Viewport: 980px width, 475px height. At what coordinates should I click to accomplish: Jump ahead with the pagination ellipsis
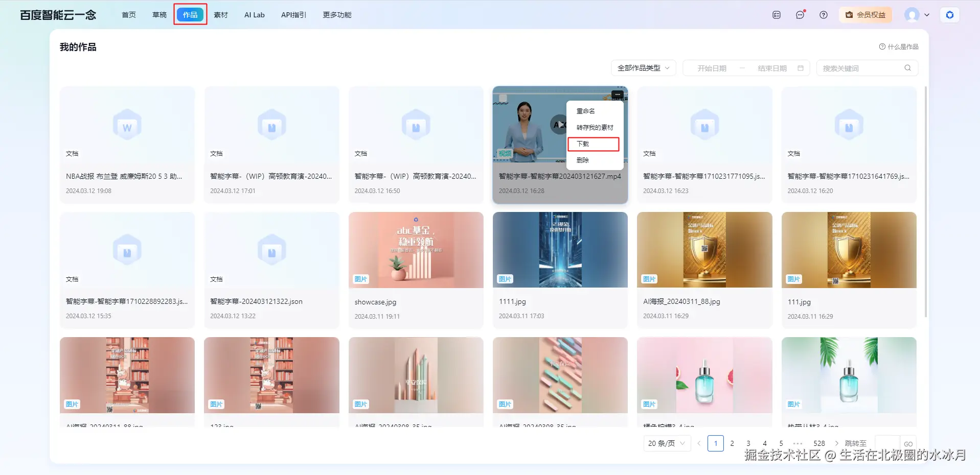point(797,443)
